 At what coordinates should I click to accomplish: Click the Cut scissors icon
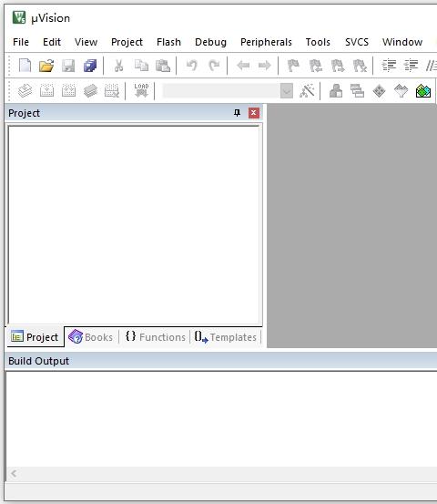click(118, 66)
